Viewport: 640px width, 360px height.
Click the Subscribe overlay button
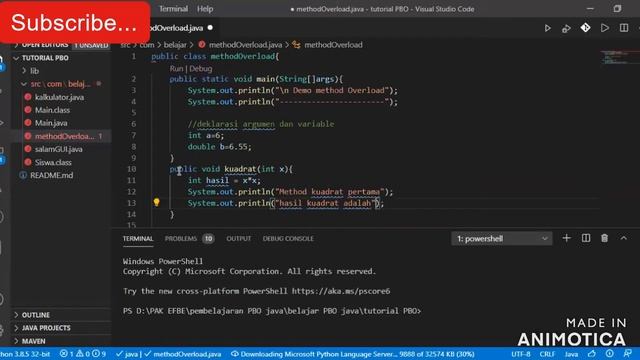[x=75, y=22]
